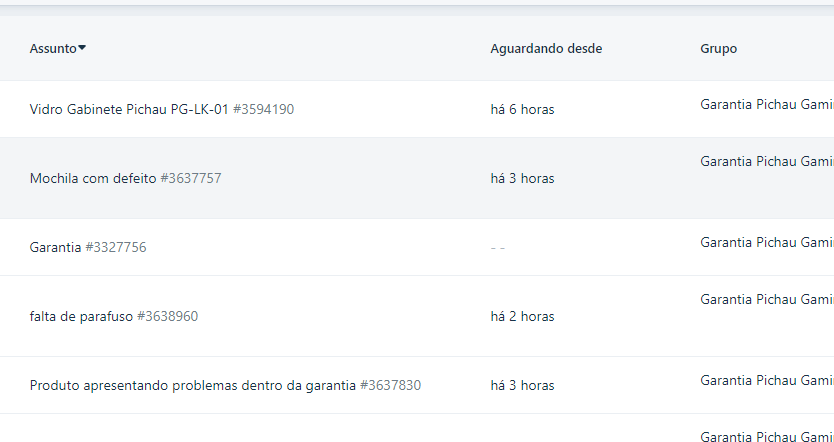Sort by the Aguardando desde column

tap(546, 48)
